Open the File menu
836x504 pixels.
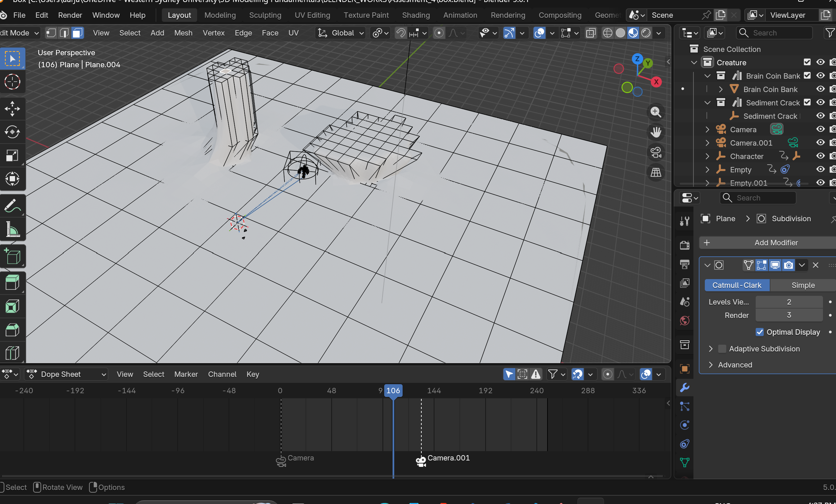[19, 15]
